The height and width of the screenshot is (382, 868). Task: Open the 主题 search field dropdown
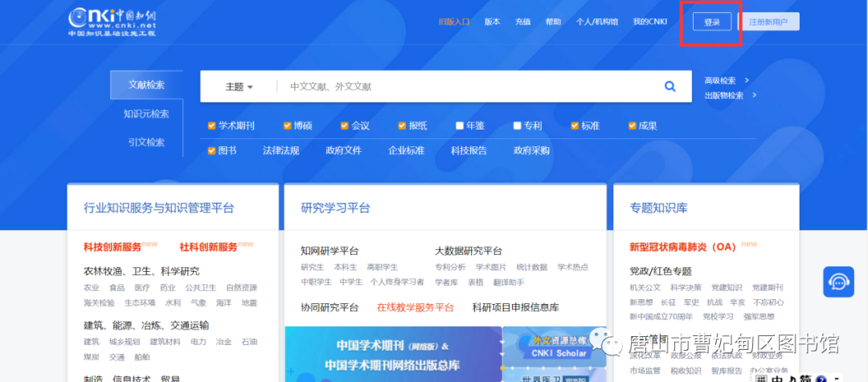[239, 87]
